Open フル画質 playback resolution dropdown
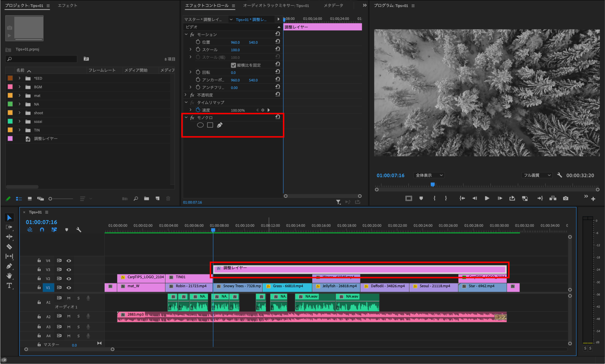 click(x=537, y=175)
